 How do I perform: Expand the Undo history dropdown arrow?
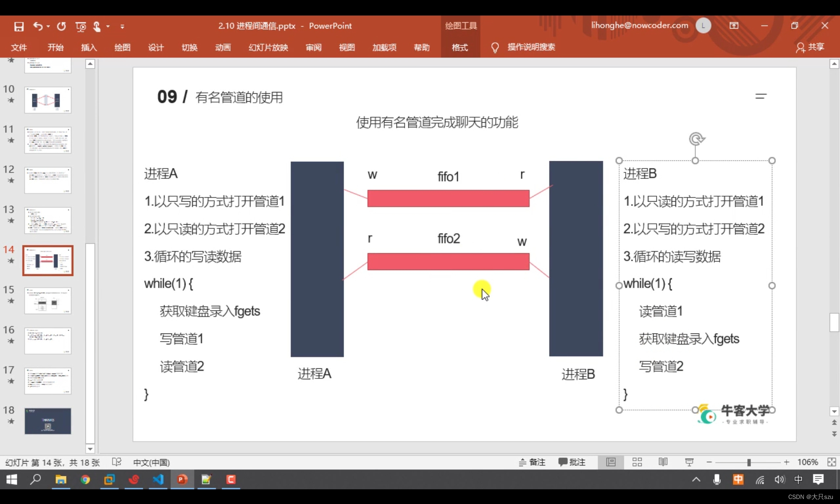(48, 26)
